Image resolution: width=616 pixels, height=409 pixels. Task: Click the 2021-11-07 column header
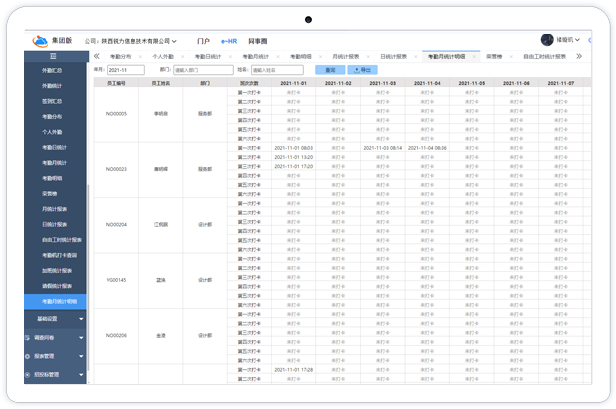pos(561,83)
